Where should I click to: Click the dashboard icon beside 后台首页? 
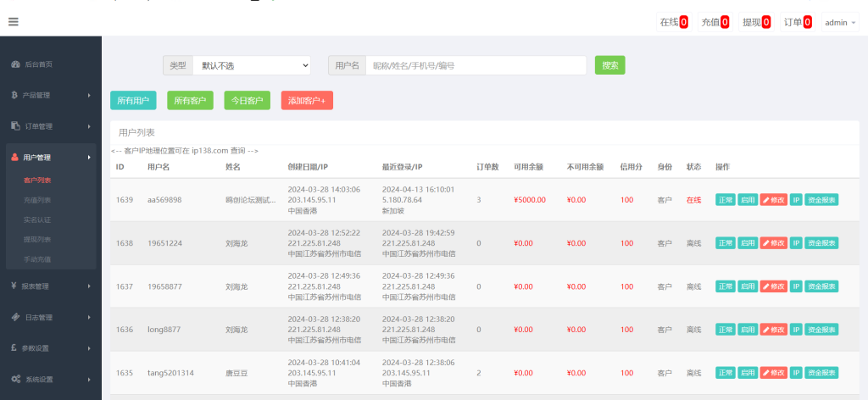[15, 64]
